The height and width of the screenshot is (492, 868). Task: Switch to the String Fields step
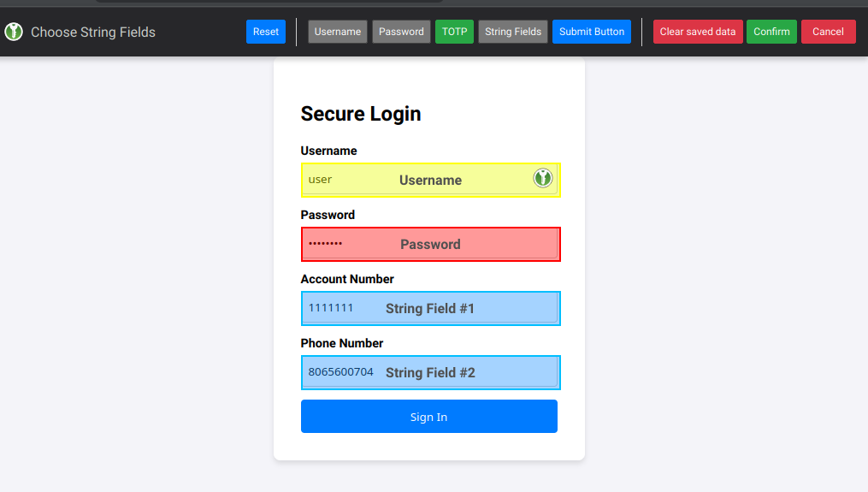coord(513,32)
